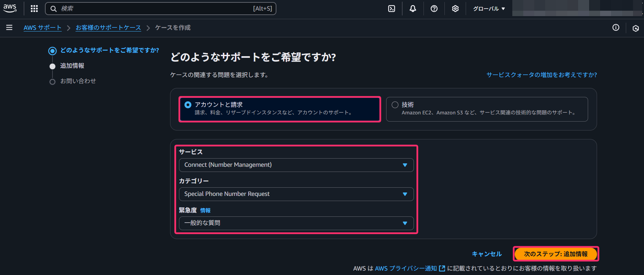644x275 pixels.
Task: Click the account name area in top bar
Action: (577, 8)
